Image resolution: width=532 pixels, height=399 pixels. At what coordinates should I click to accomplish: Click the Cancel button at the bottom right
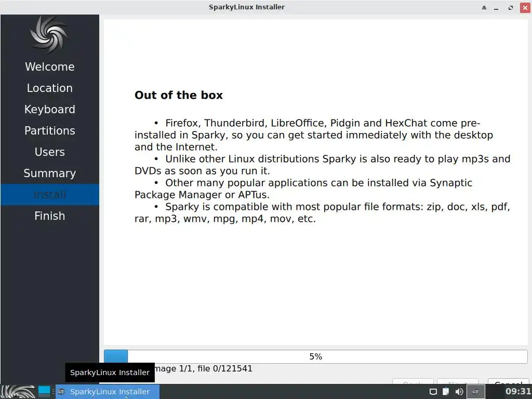pos(508,382)
